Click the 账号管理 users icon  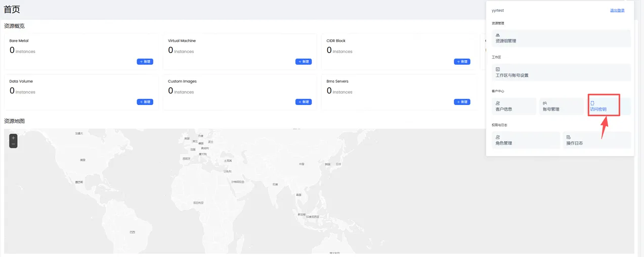545,103
